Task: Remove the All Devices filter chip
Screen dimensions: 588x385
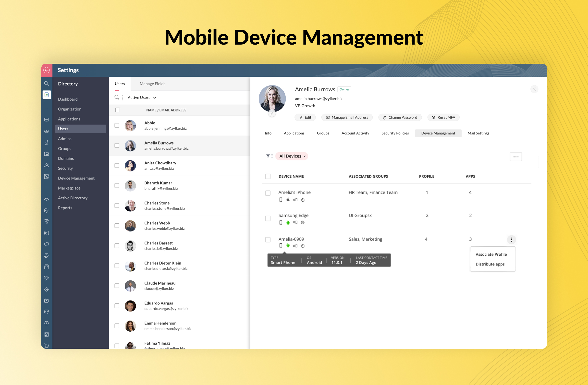Action: (304, 156)
